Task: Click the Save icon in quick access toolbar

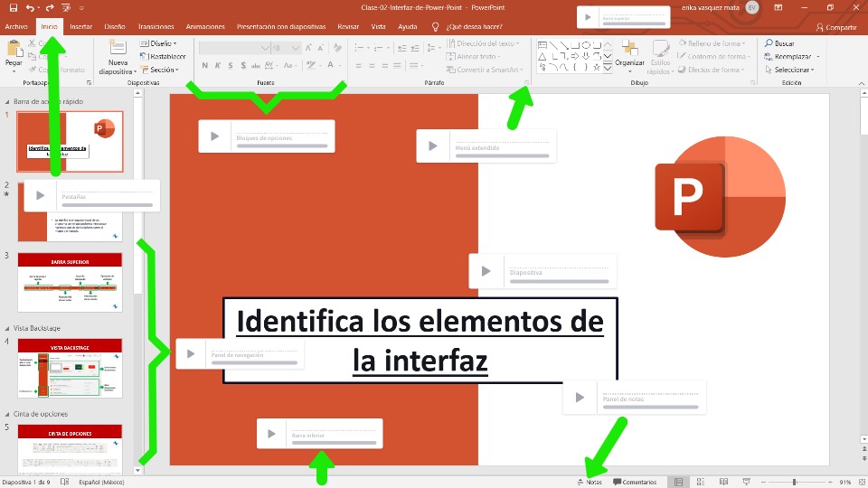Action: (x=13, y=7)
